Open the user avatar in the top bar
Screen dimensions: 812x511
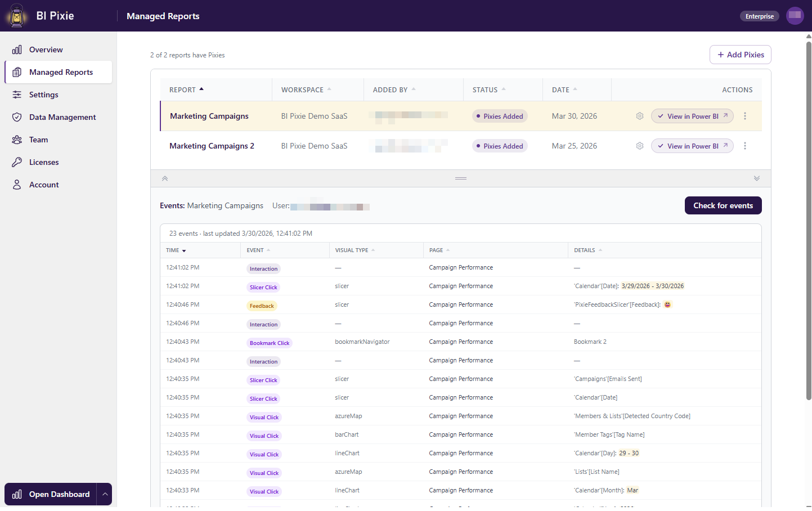pos(795,16)
